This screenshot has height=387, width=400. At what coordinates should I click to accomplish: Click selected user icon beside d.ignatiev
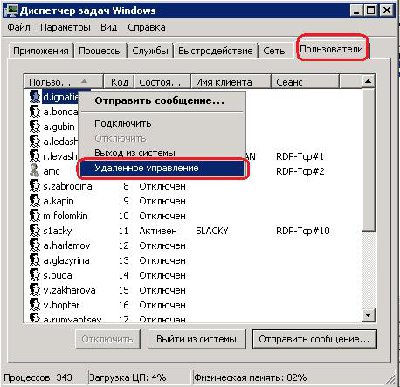[35, 97]
